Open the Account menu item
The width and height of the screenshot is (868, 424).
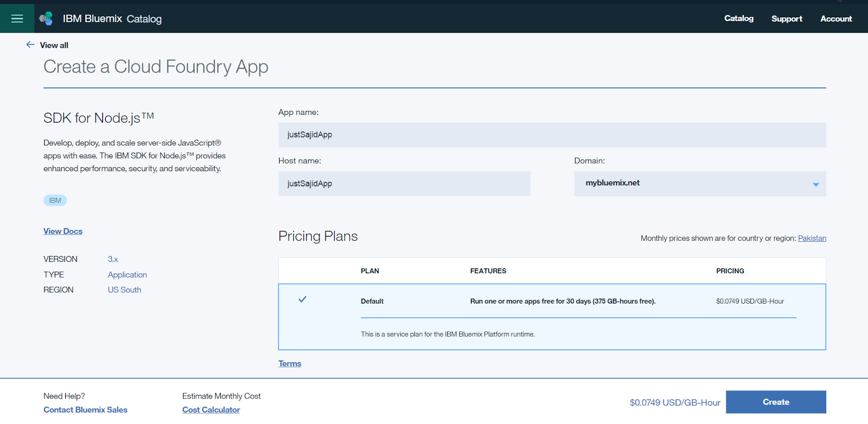(x=836, y=18)
